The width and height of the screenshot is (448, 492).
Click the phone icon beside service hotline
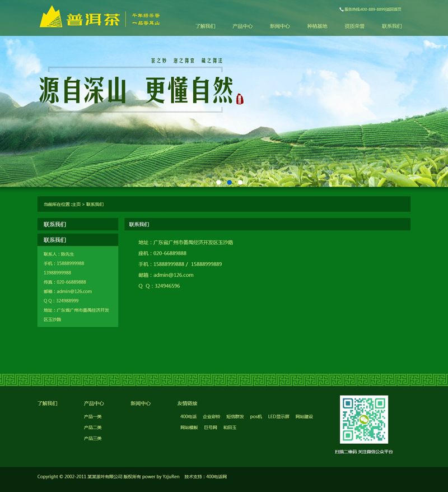click(x=342, y=10)
